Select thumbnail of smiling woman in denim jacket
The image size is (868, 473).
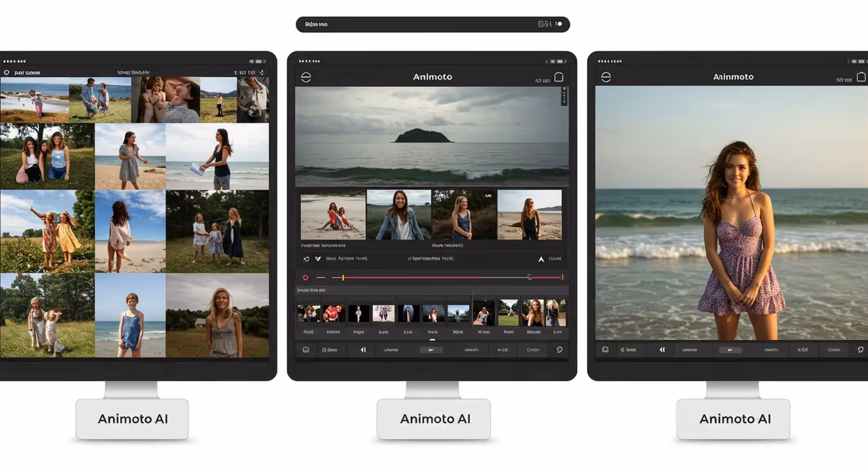coord(399,215)
